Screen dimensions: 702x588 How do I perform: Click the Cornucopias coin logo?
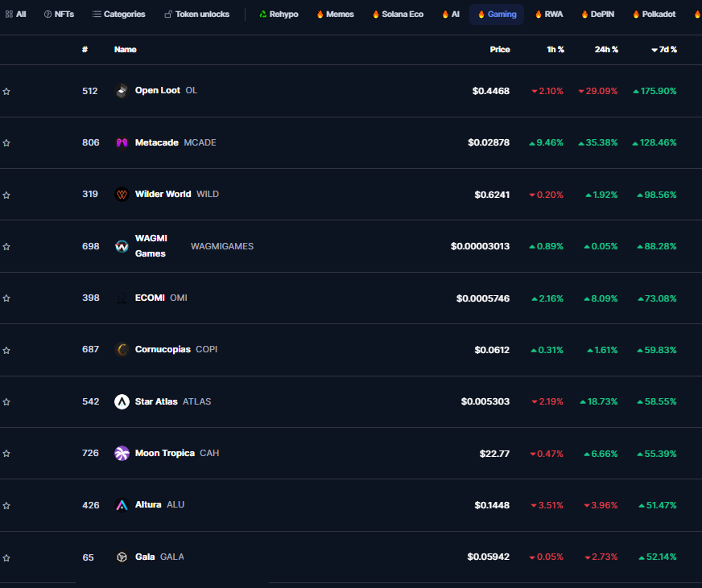click(122, 349)
